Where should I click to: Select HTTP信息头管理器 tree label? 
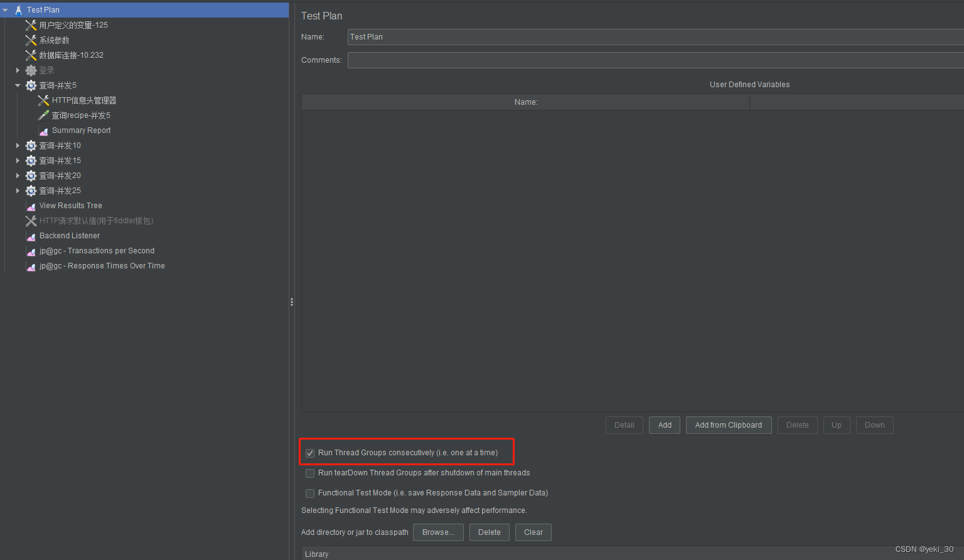pyautogui.click(x=84, y=100)
